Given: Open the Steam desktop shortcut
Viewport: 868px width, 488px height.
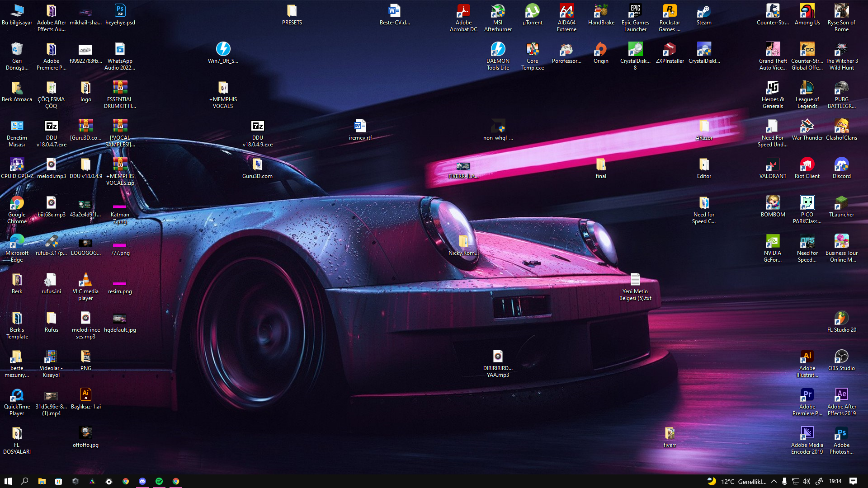Looking at the screenshot, I should [704, 12].
